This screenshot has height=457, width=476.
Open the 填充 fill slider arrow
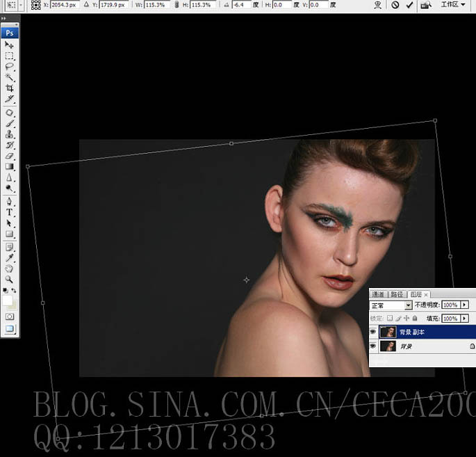click(x=464, y=318)
